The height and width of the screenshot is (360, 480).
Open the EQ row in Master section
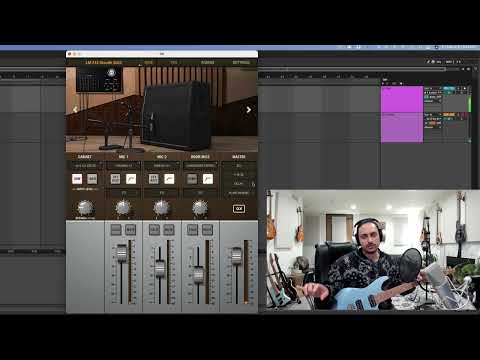239,165
